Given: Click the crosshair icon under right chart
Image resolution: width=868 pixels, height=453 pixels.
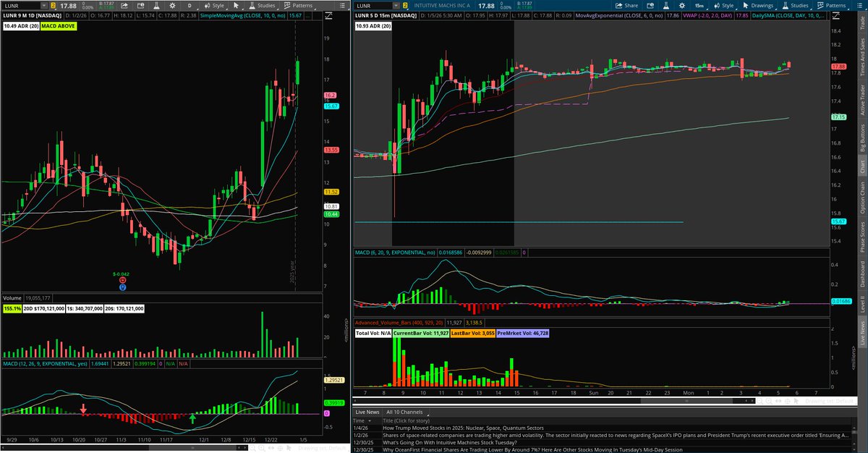Looking at the screenshot, I should pos(787,401).
